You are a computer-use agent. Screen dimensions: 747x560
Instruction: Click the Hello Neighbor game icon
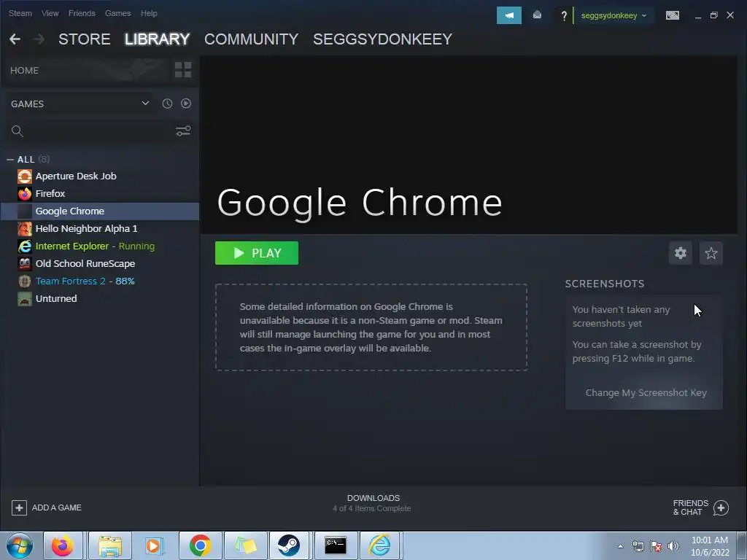[x=25, y=228]
